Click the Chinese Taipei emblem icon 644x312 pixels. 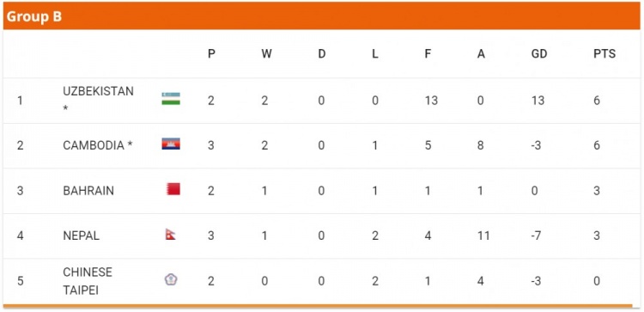[x=171, y=279]
